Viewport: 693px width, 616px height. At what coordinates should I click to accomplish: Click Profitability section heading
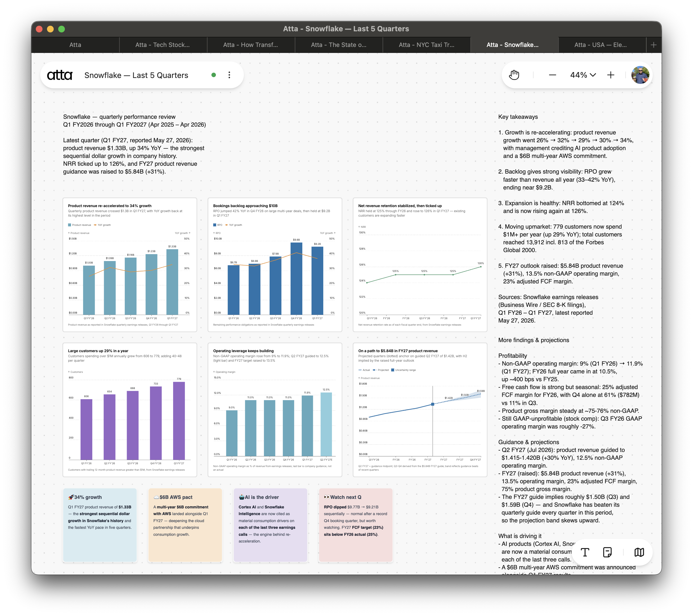click(513, 356)
